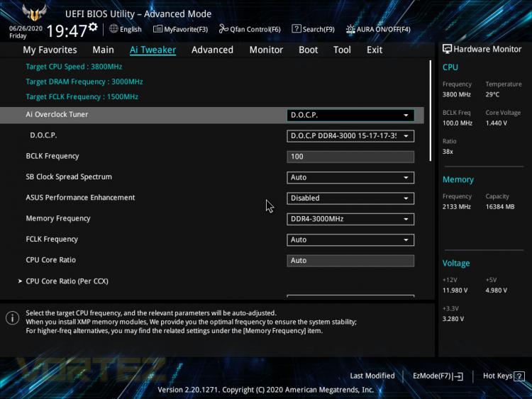Click the memory capacity 16384 MB value
The height and width of the screenshot is (399, 532).
(500, 206)
